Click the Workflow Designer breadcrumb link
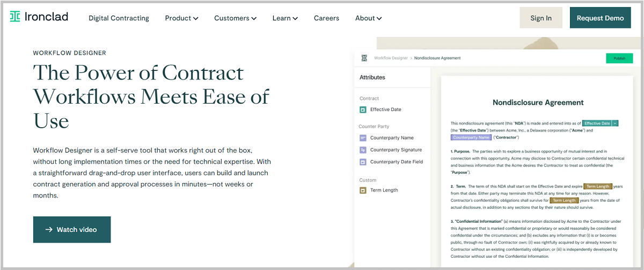 (391, 58)
